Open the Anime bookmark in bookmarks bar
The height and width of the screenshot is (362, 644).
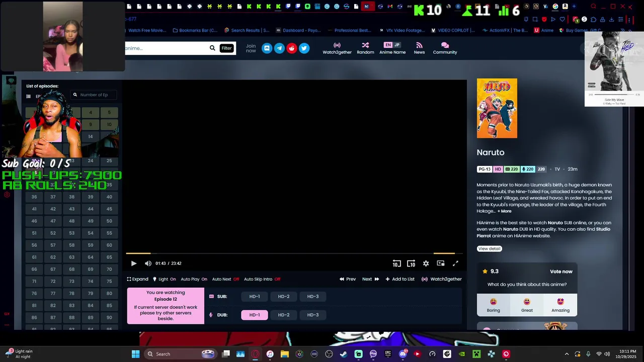tap(544, 30)
